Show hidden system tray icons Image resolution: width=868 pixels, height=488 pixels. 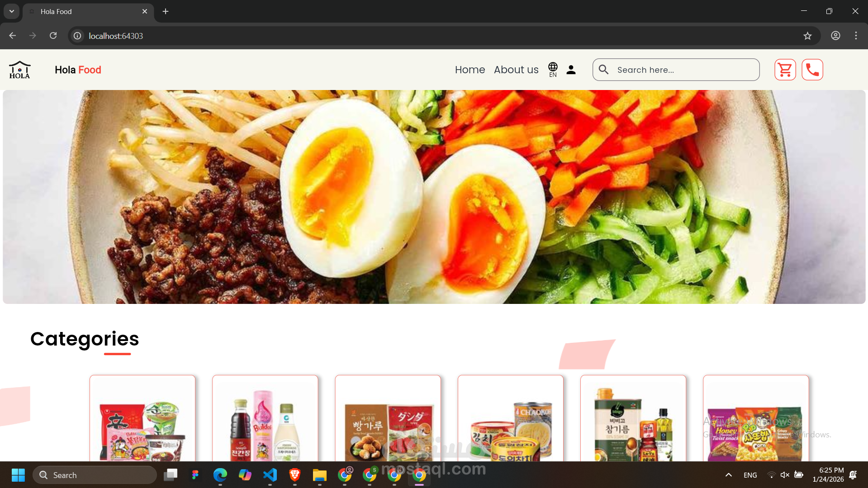[728, 475]
